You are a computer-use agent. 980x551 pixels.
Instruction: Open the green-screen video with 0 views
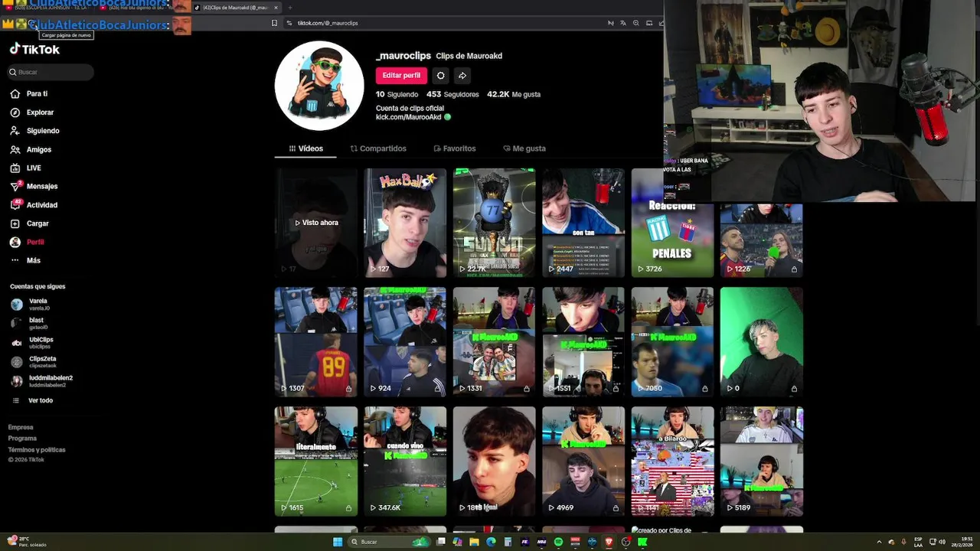pyautogui.click(x=761, y=342)
